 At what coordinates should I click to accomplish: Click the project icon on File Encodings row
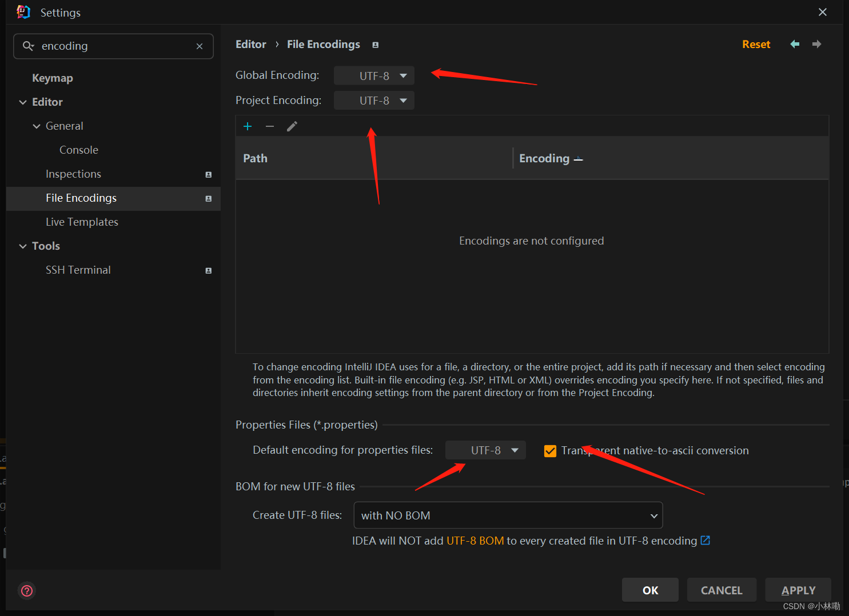[x=209, y=198]
